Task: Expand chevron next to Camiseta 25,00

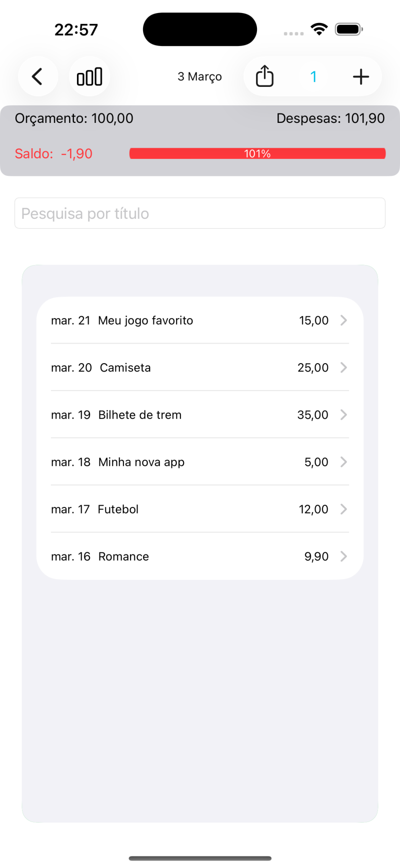Action: pos(343,368)
